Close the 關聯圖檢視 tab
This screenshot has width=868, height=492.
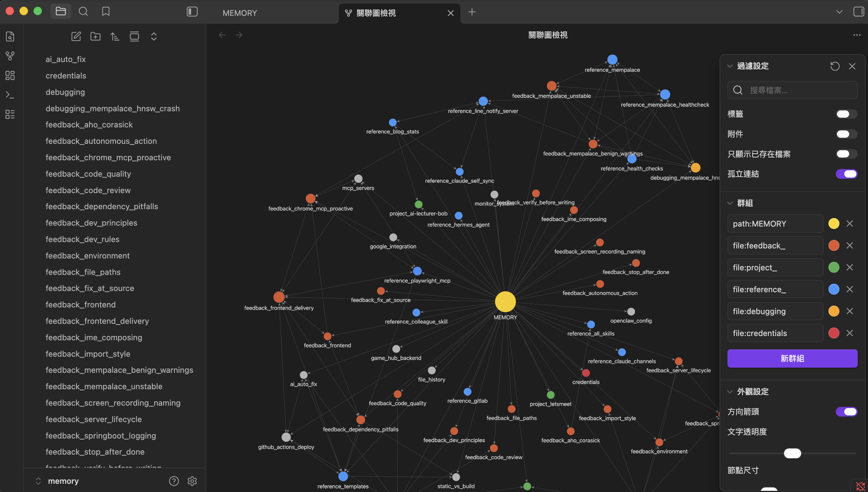(x=450, y=13)
